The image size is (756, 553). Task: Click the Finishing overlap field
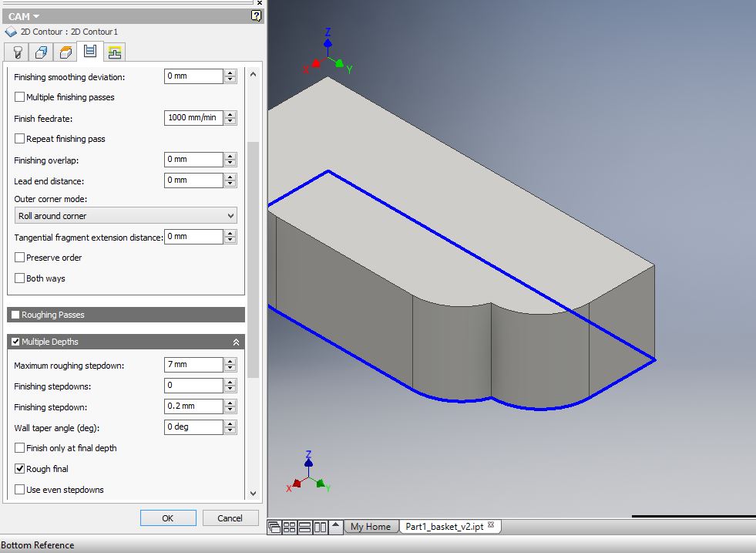point(193,160)
